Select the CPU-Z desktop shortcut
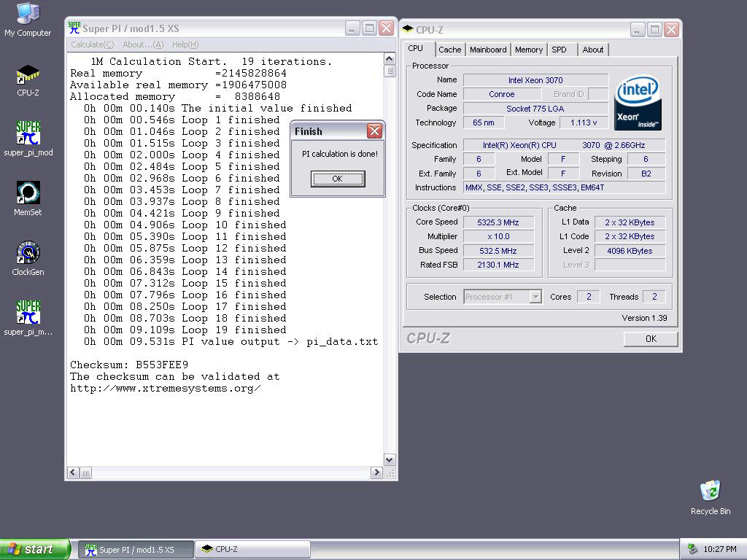Screen dimensions: 747x560 point(28,80)
